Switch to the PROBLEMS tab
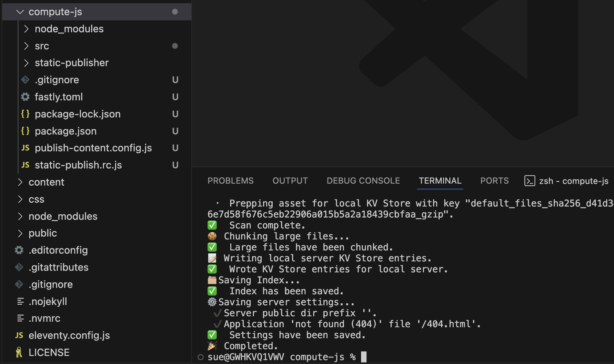Viewport: 614px width, 364px height. (x=230, y=181)
